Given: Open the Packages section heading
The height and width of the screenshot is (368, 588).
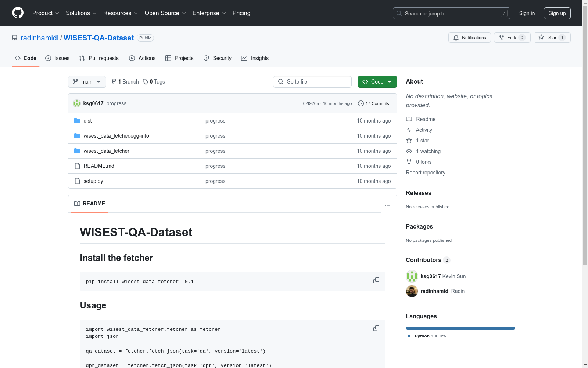Looking at the screenshot, I should [419, 226].
